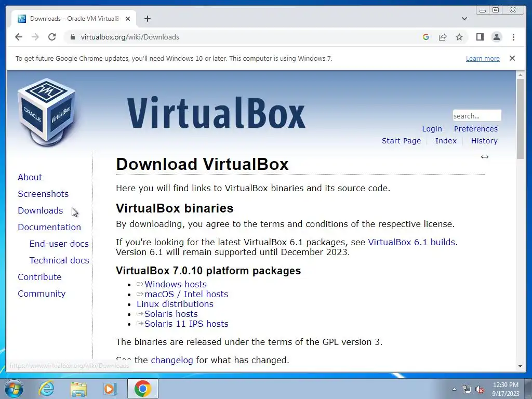Image resolution: width=532 pixels, height=399 pixels.
Task: Go to the Start Page link
Action: [401, 141]
